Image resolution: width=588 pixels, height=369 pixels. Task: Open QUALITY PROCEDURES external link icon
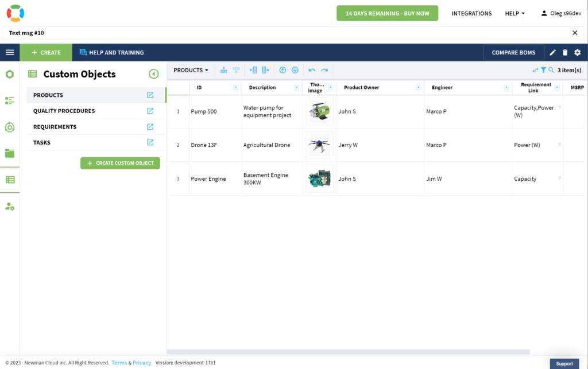[150, 111]
